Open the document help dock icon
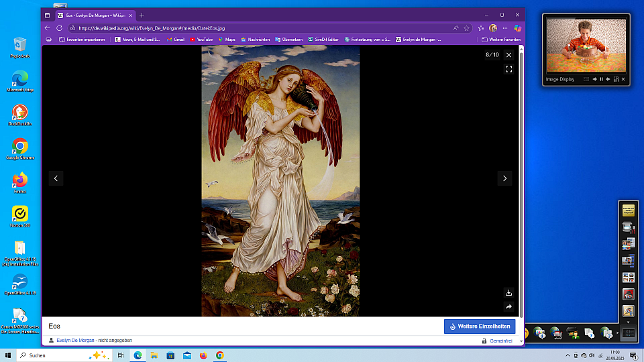This screenshot has height=362, width=644. point(590,333)
